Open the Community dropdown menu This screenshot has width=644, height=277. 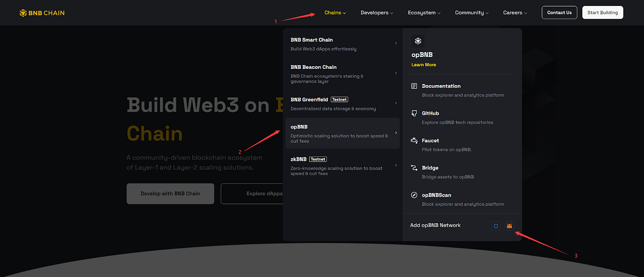(x=472, y=13)
